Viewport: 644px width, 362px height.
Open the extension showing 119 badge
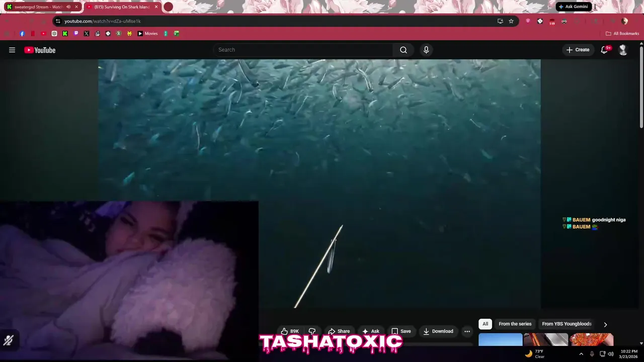(552, 22)
